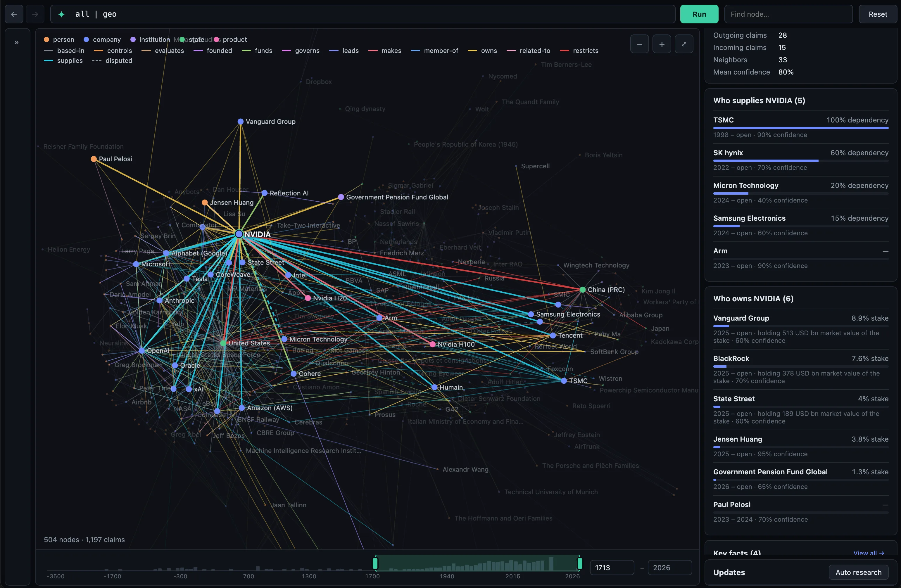Toggle the owns edge legend filter

[482, 51]
